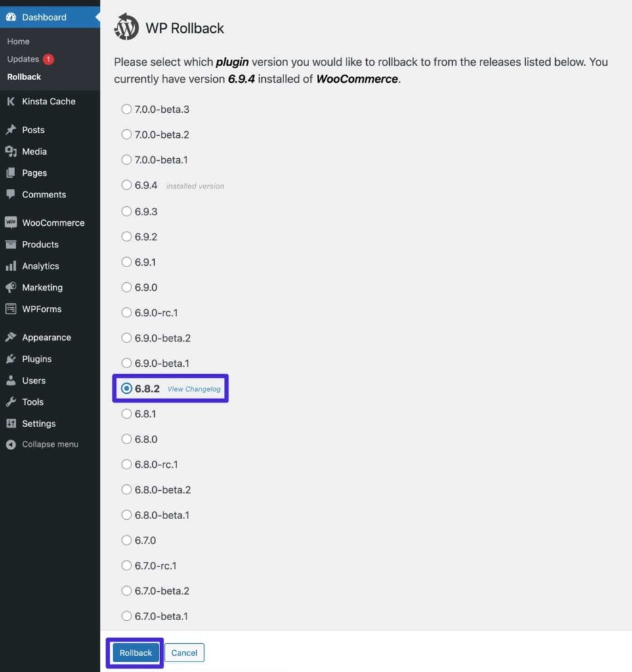Select version 7.0.0-beta.3 for rollback

(x=126, y=110)
